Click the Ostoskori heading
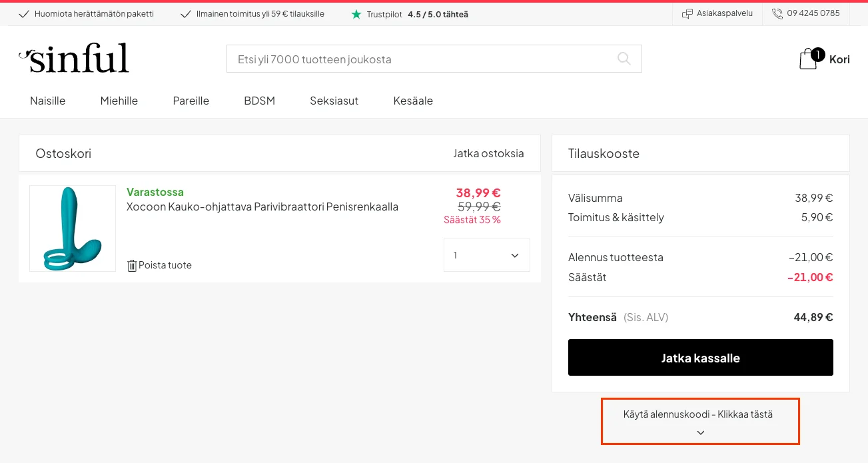Viewport: 868px width, 463px height. point(63,153)
